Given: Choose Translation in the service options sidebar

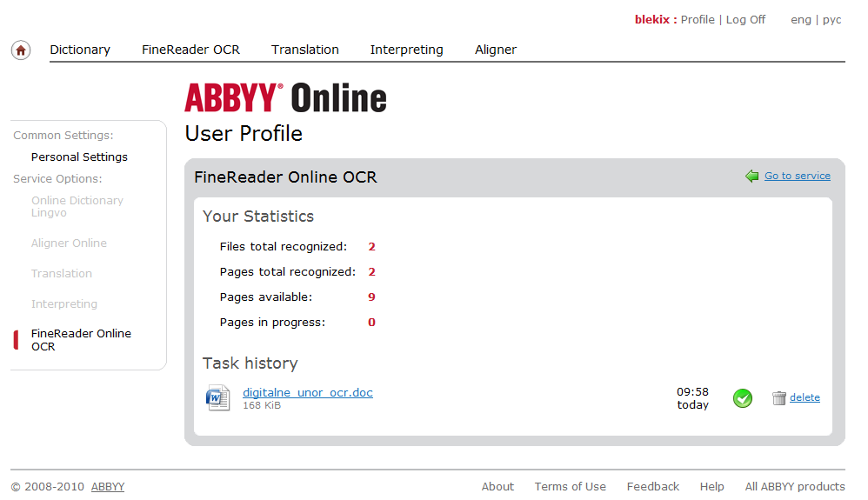Looking at the screenshot, I should [x=62, y=274].
